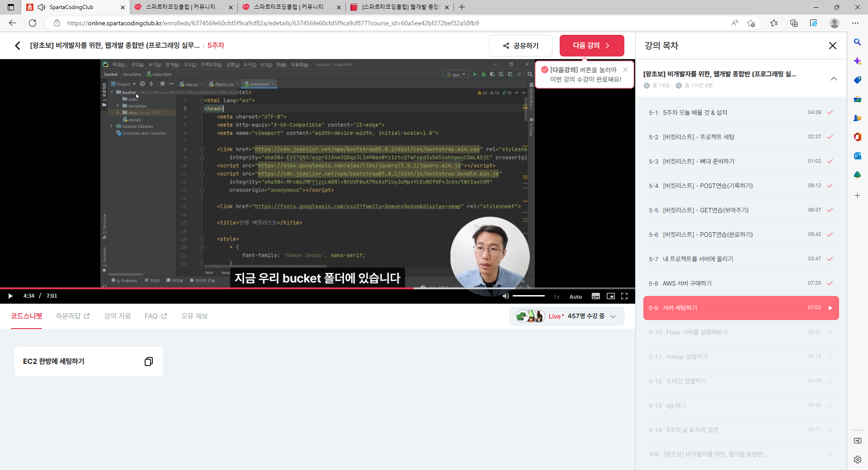
Task: Adjust the volume slider
Action: point(528,296)
